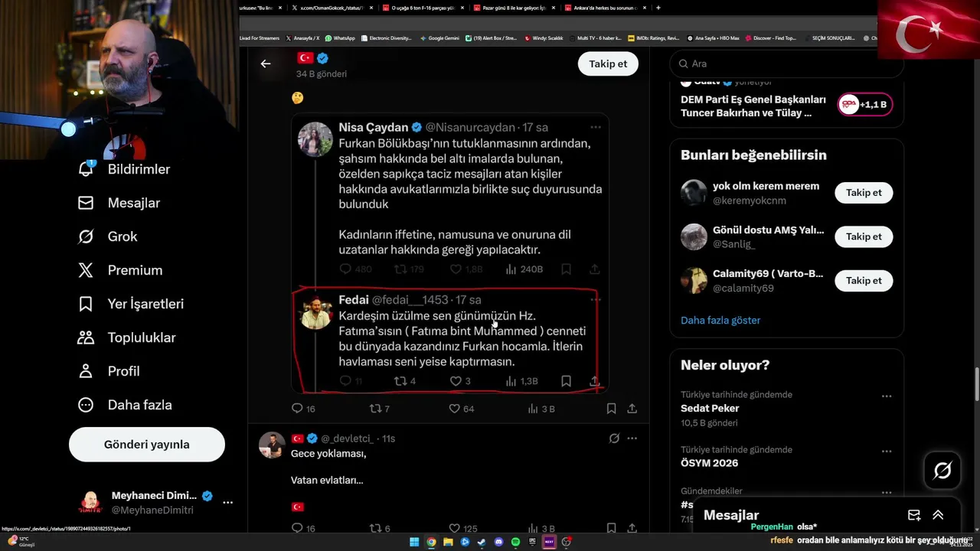Open Anasayfa / X bookmark
Image resolution: width=980 pixels, height=551 pixels.
pos(302,37)
